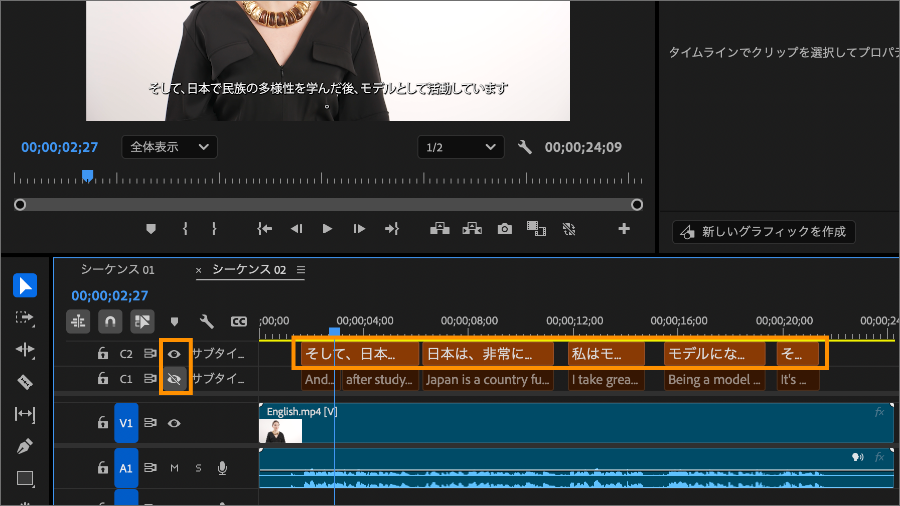Open monitor settings wrench icon

pyautogui.click(x=525, y=147)
